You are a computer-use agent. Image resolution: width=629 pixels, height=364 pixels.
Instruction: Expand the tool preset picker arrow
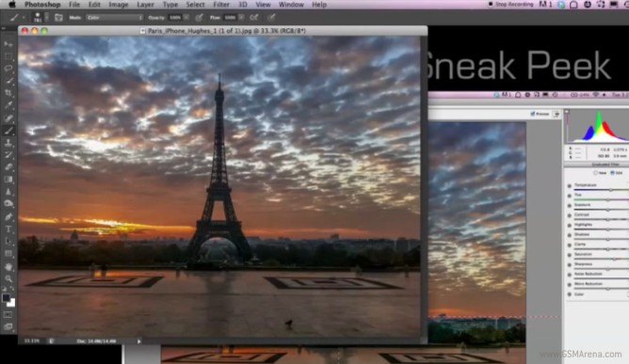pyautogui.click(x=24, y=18)
